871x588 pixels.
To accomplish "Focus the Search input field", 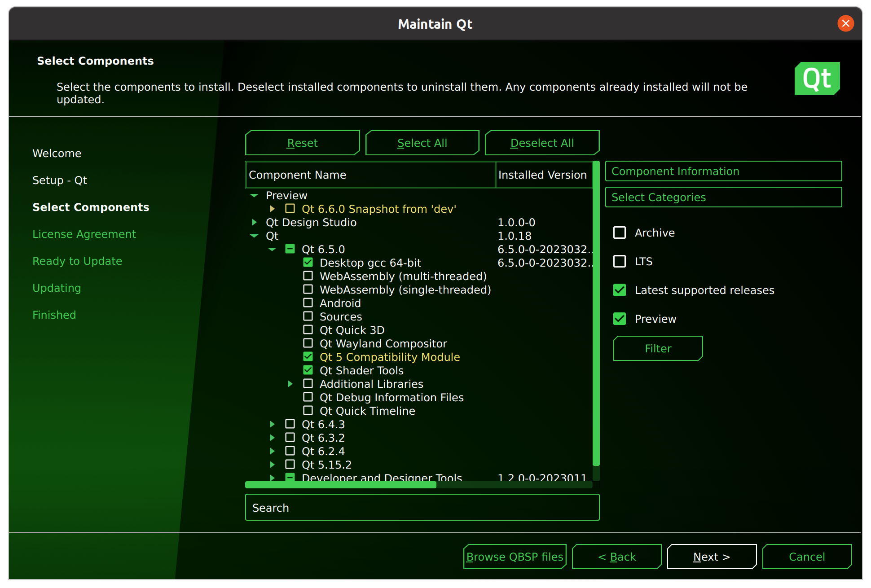I will click(x=422, y=507).
